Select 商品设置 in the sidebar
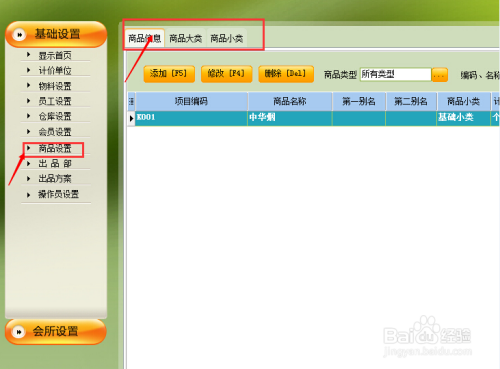 click(x=55, y=148)
